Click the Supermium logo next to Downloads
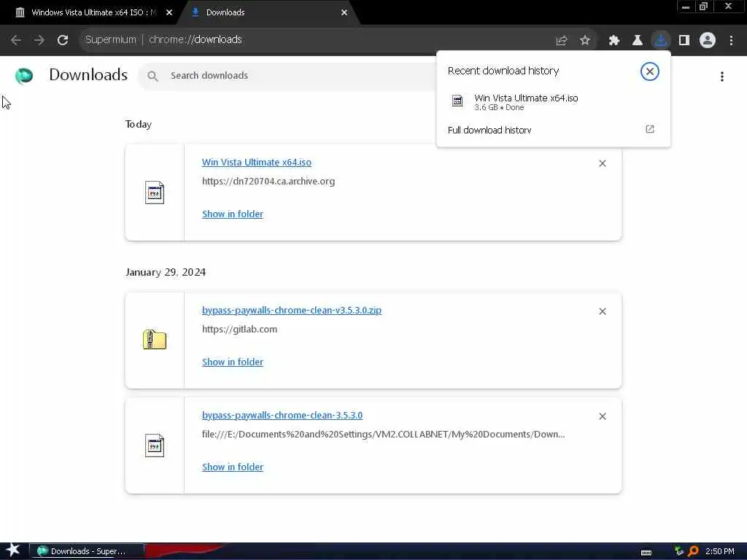The width and height of the screenshot is (747, 560). click(24, 76)
